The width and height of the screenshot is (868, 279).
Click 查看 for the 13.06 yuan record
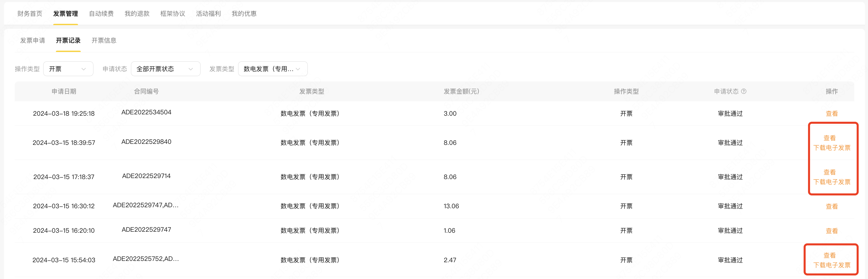[x=831, y=207]
